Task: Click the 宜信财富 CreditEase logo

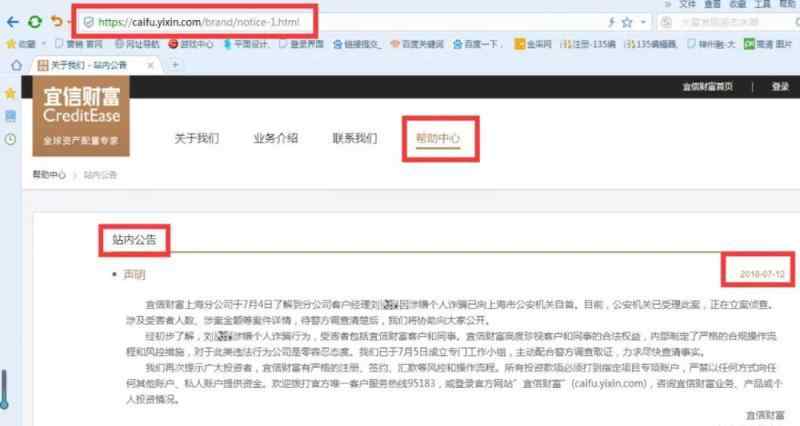Action: [81, 116]
